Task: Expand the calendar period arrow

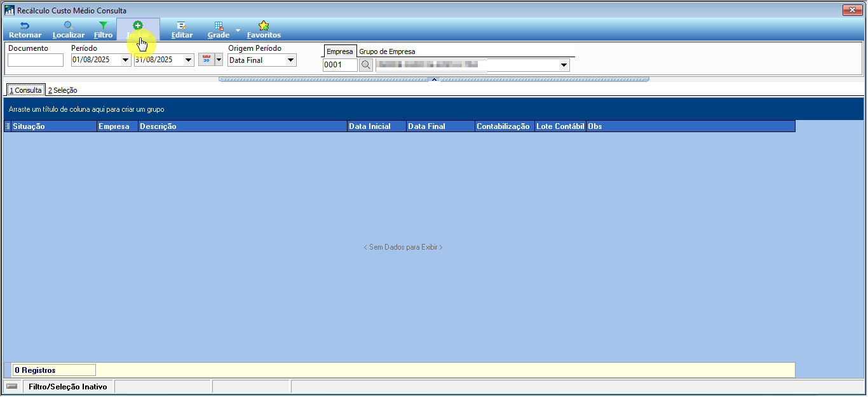Action: click(x=219, y=60)
